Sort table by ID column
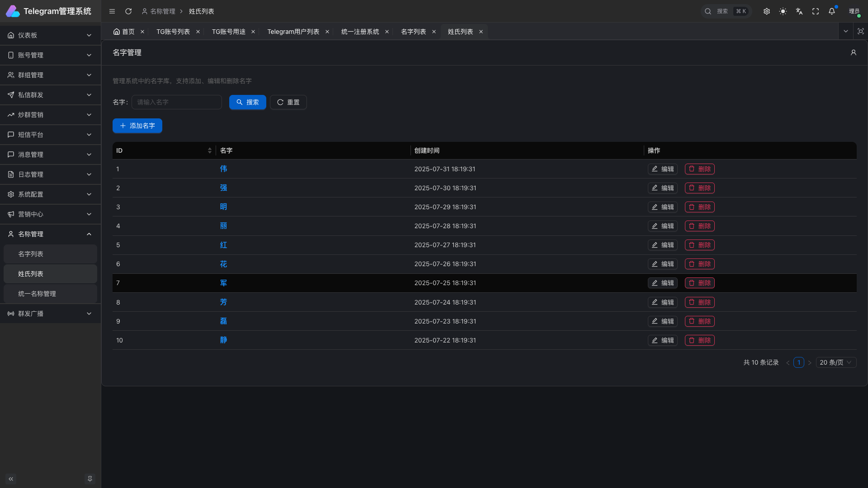Viewport: 868px width, 488px height. click(x=209, y=150)
